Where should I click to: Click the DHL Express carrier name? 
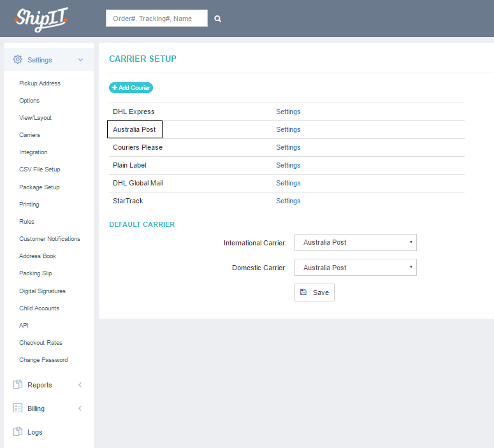click(x=134, y=112)
